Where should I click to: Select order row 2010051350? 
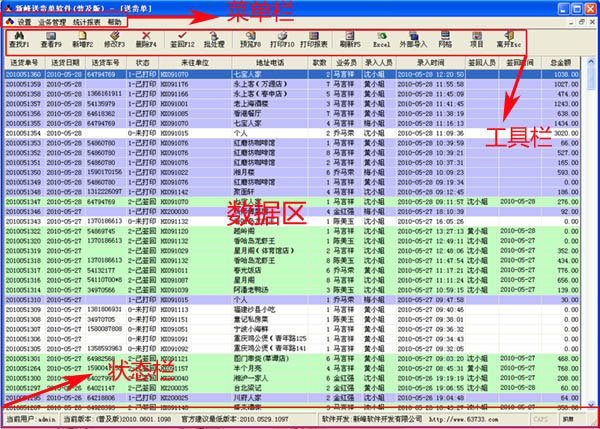coord(292,172)
